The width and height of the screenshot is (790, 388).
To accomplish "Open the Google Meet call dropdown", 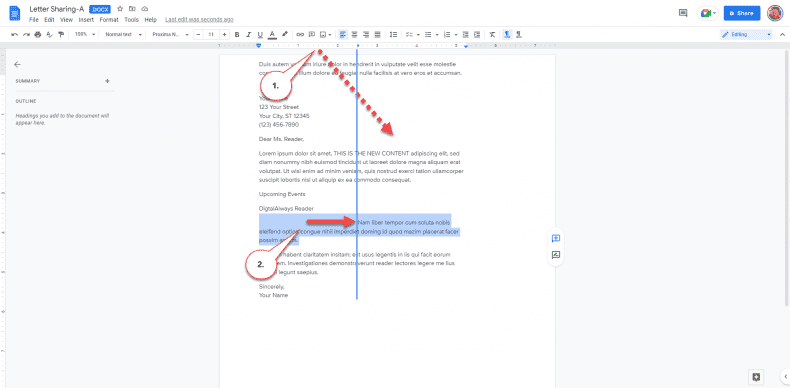I will coord(707,13).
